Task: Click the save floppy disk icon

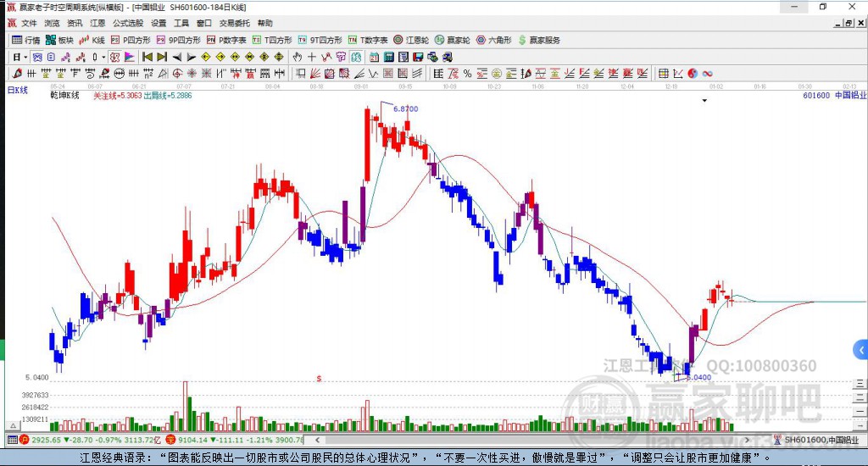Action: click(418, 57)
